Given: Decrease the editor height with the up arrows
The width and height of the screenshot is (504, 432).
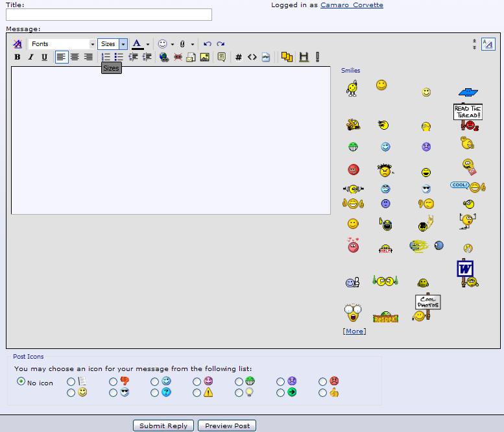Looking at the screenshot, I should coord(474,41).
